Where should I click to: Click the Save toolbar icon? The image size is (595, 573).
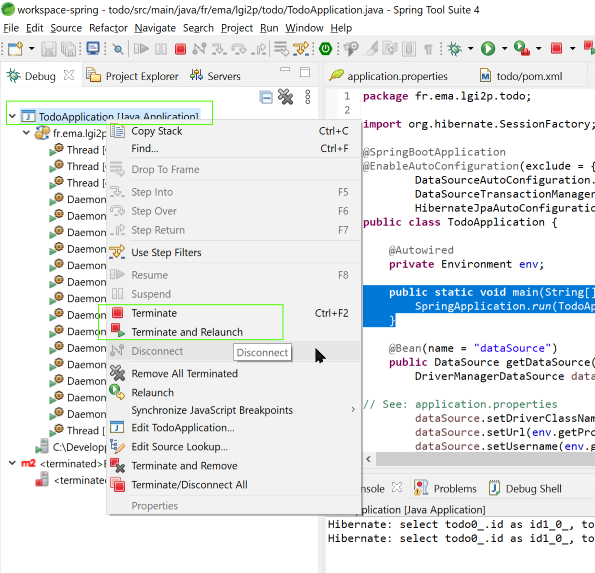49,49
